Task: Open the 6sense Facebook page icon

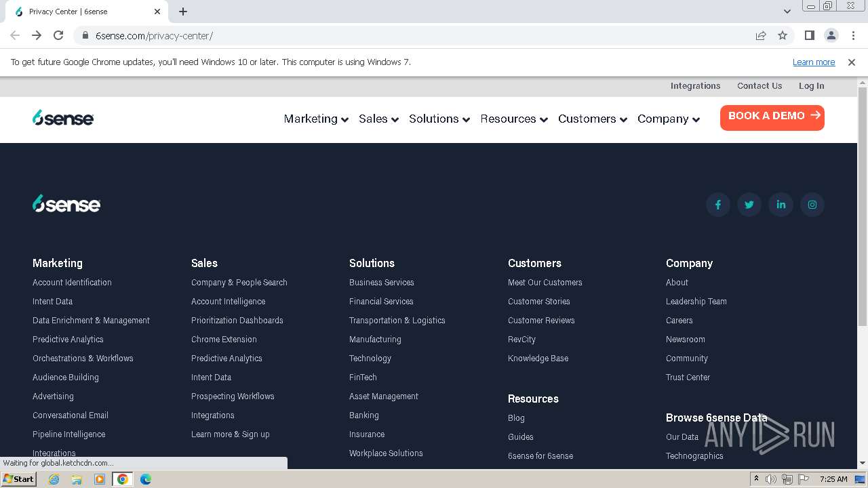Action: point(718,205)
